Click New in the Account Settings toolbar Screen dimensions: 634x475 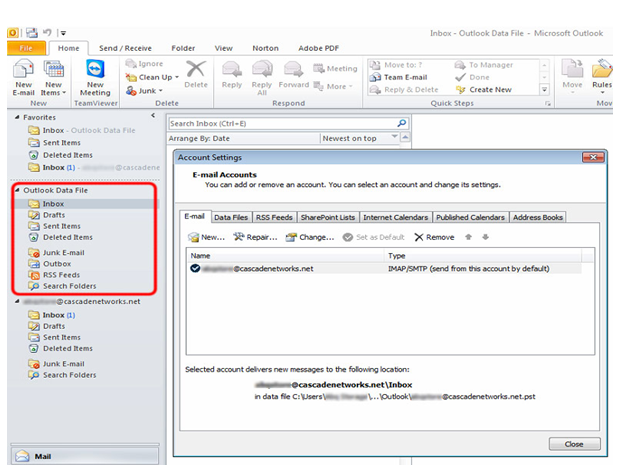pos(207,237)
